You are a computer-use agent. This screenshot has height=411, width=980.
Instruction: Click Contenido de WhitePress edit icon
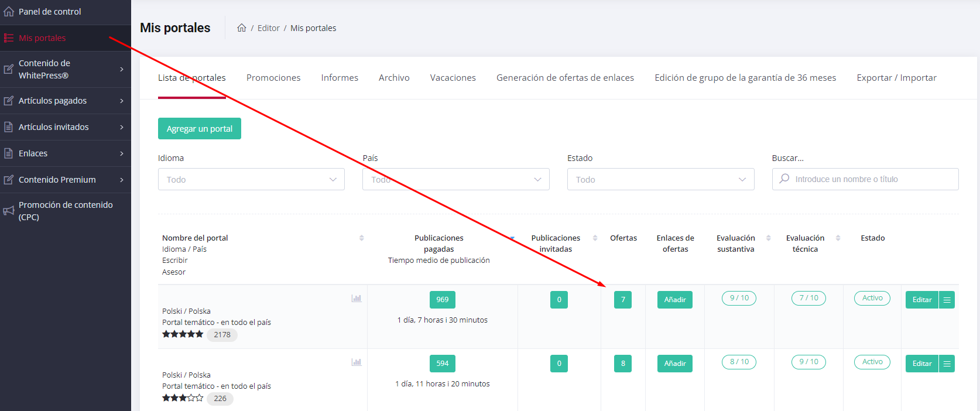coord(9,69)
